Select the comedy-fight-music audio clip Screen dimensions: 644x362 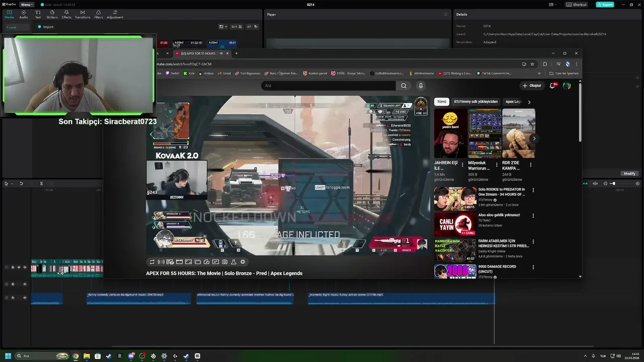point(401,299)
